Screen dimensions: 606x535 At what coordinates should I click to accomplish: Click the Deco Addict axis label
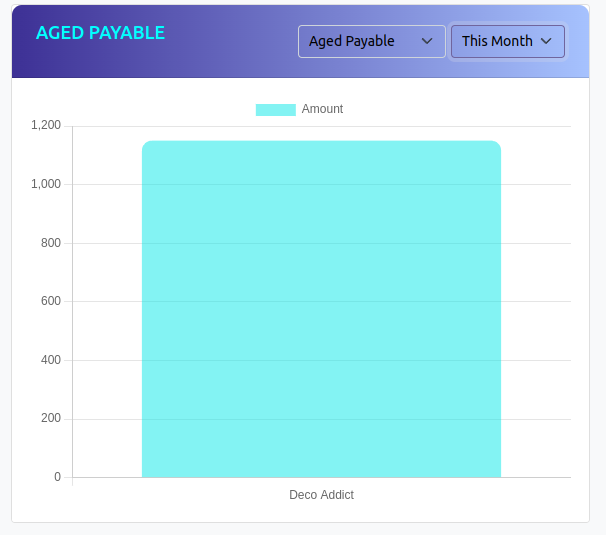[321, 495]
